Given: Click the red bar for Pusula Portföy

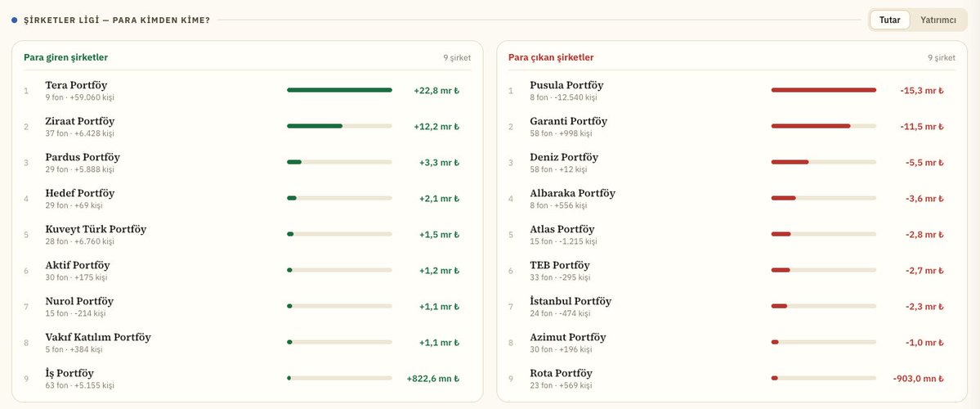Looking at the screenshot, I should pos(824,90).
